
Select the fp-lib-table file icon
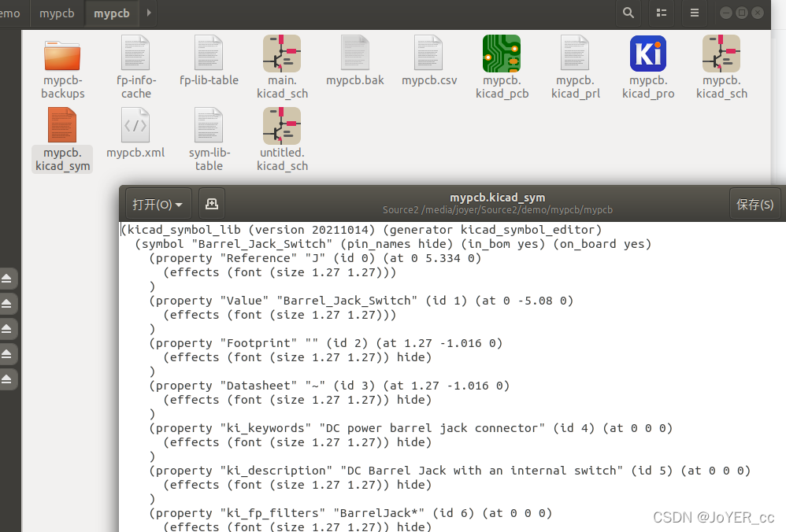(x=209, y=53)
